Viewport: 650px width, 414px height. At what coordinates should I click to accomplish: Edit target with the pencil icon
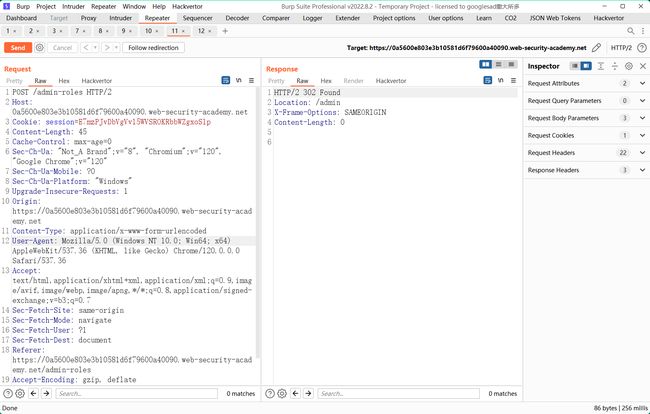tap(596, 48)
